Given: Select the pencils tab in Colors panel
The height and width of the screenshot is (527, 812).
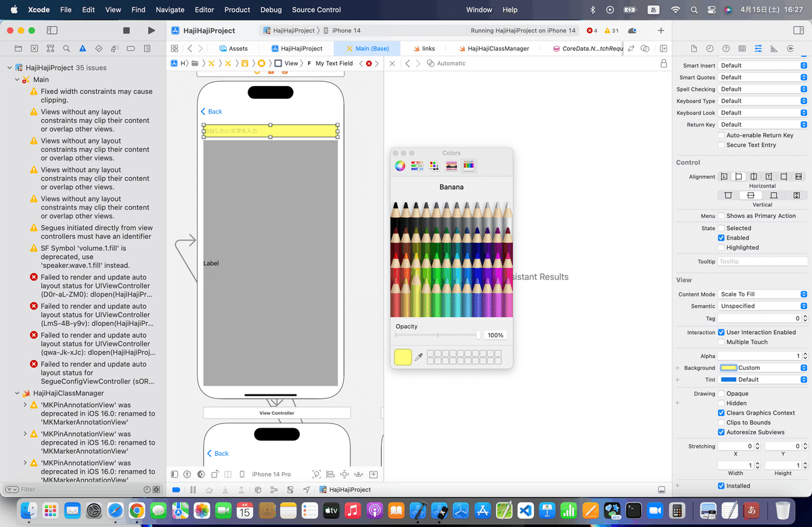Looking at the screenshot, I should 469,166.
